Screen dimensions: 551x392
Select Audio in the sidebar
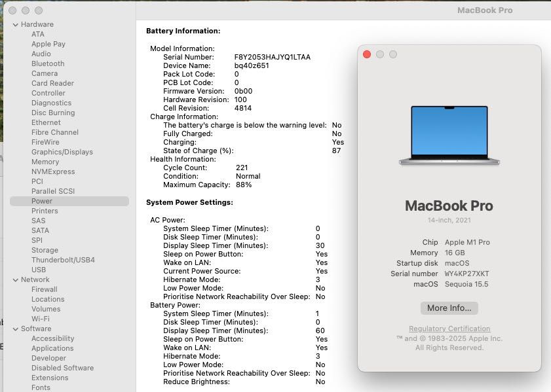(41, 54)
